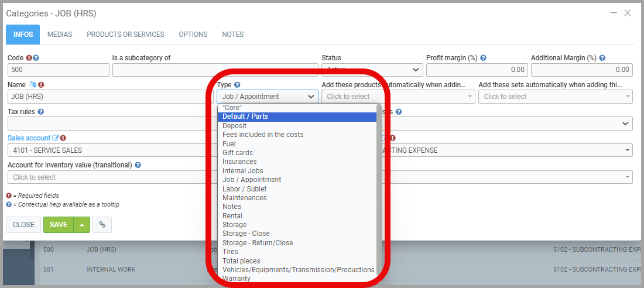Click help icon for inventory value account
Viewport: 644px width, 288px height.
pos(138,165)
